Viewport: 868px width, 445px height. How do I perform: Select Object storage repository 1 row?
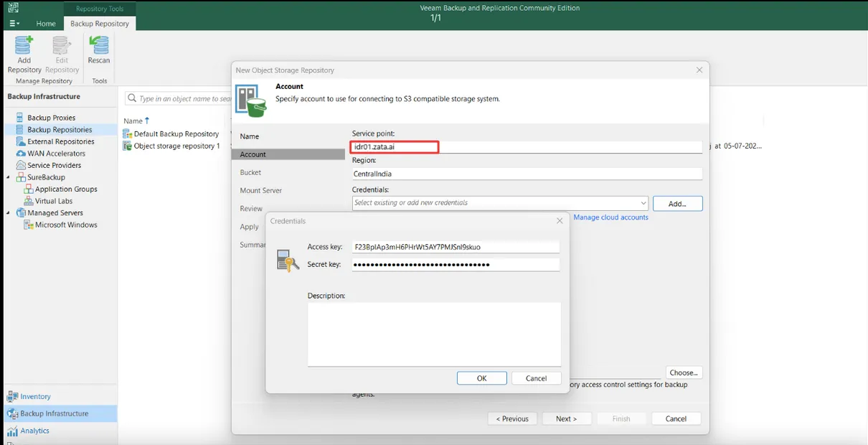(176, 146)
